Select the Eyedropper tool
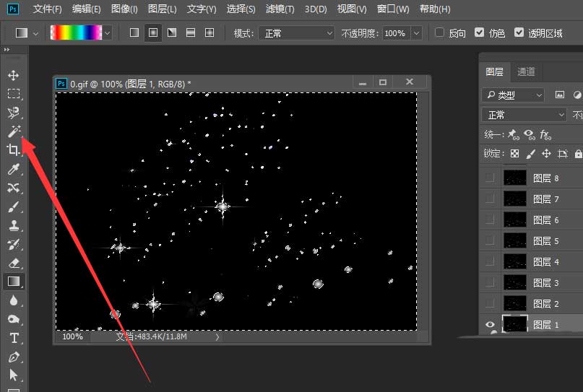Viewport: 583px width, 392px height. 14,169
